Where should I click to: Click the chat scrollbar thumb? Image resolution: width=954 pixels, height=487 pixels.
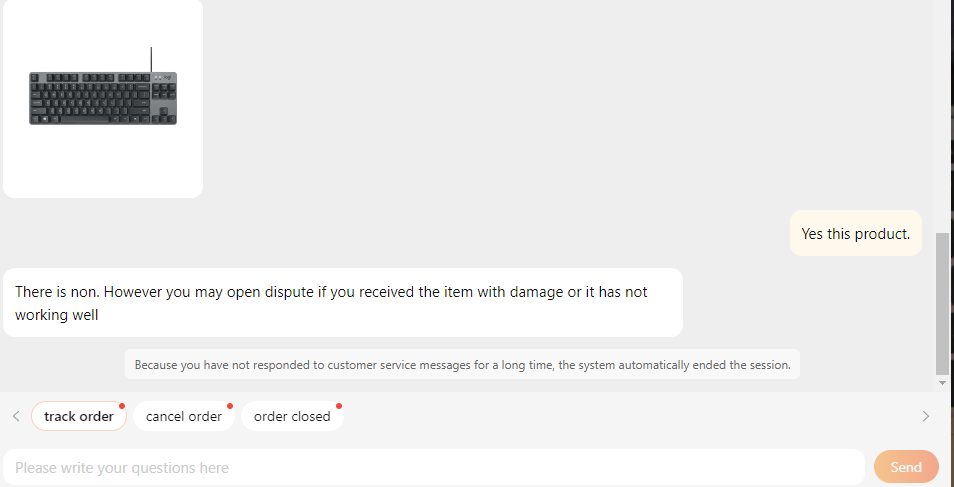tap(942, 304)
